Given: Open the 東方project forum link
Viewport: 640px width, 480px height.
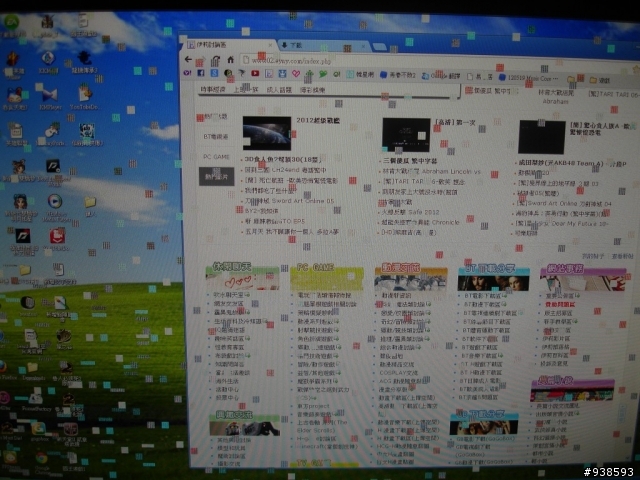Looking at the screenshot, I should (x=313, y=406).
